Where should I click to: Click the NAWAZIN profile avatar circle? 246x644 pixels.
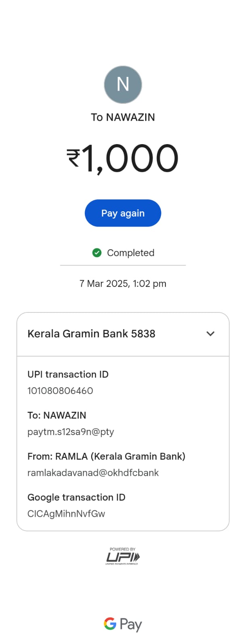point(123,85)
